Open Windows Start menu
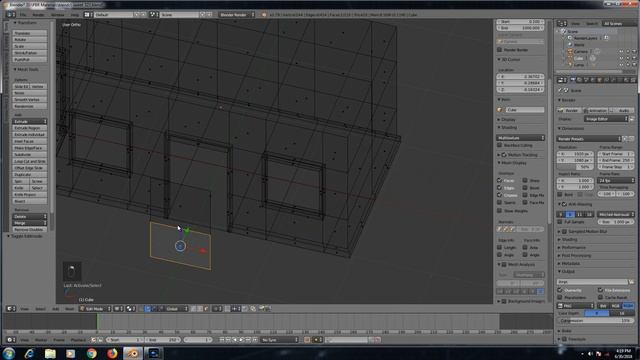 8,353
